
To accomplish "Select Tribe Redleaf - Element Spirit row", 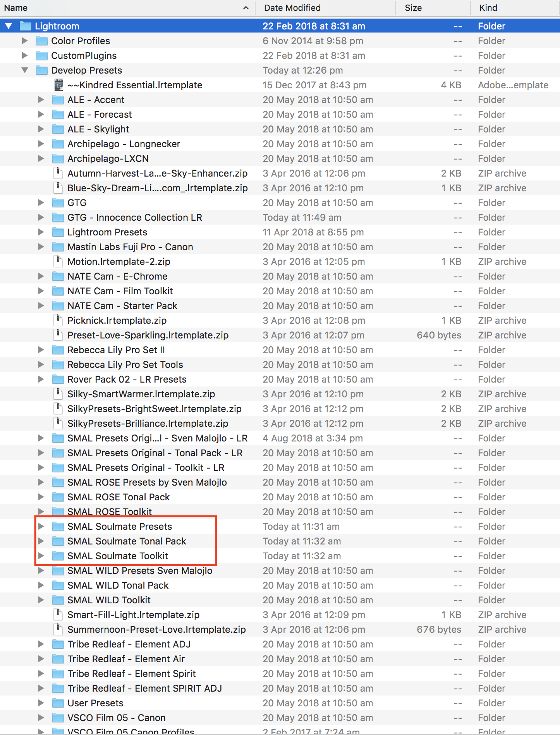I will tap(280, 673).
